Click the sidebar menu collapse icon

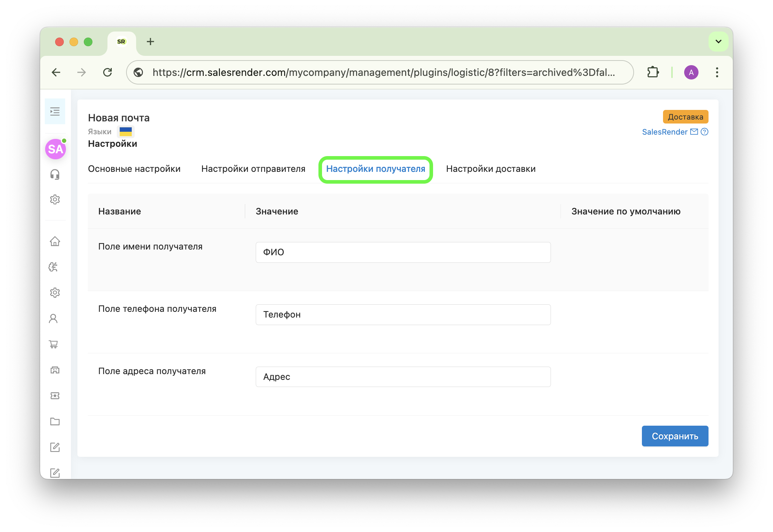coord(55,112)
